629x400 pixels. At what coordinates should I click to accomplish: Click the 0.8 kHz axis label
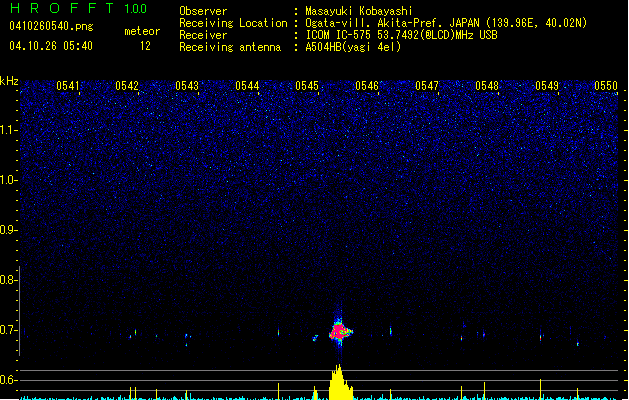8,280
